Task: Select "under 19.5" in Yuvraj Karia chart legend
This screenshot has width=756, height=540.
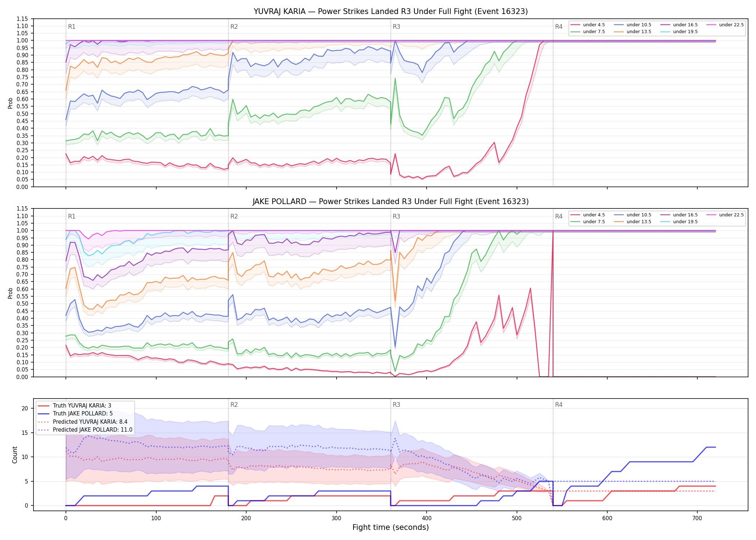Action: pos(679,32)
